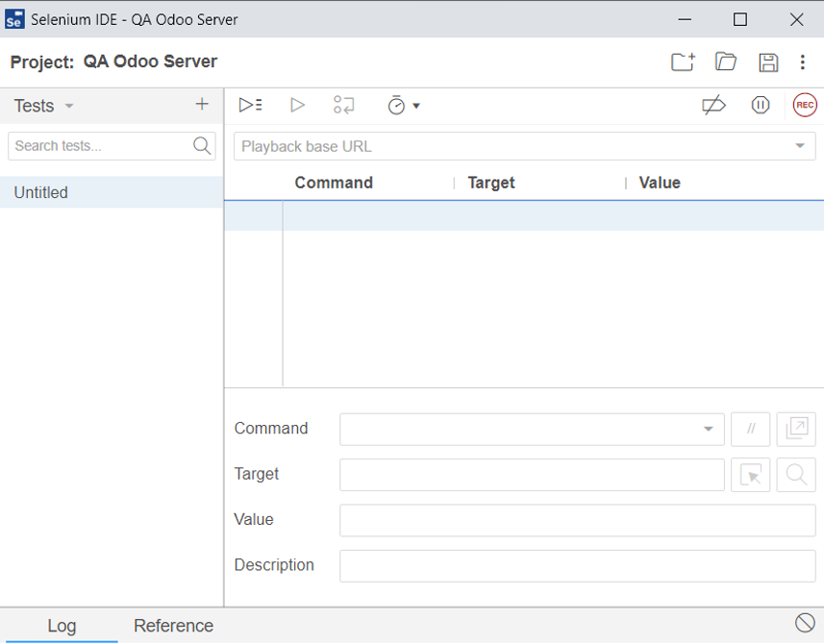Open an existing project folder icon
The width and height of the screenshot is (824, 644).
pos(726,62)
